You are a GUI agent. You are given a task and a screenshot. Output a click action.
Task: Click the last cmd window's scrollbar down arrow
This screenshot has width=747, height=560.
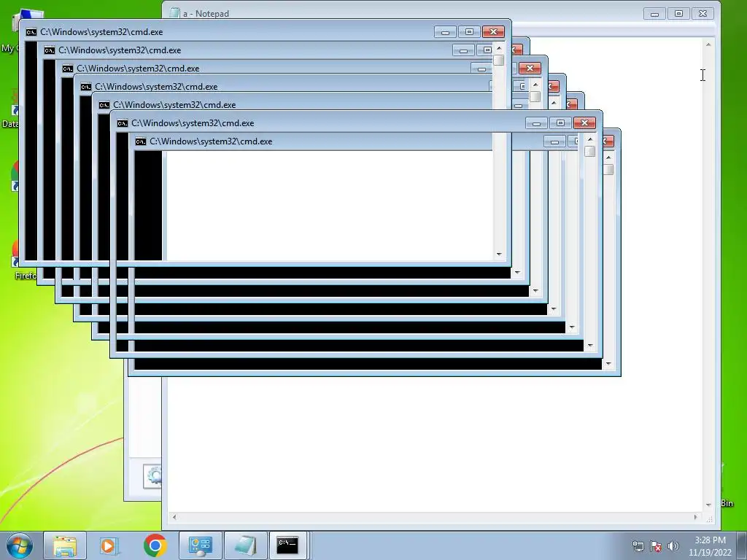coord(608,364)
